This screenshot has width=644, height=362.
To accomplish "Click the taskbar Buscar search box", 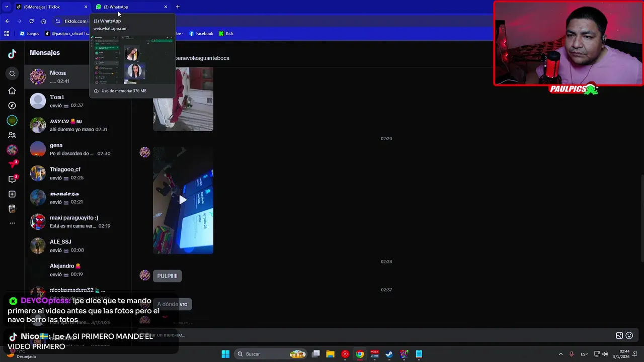I will (271, 354).
